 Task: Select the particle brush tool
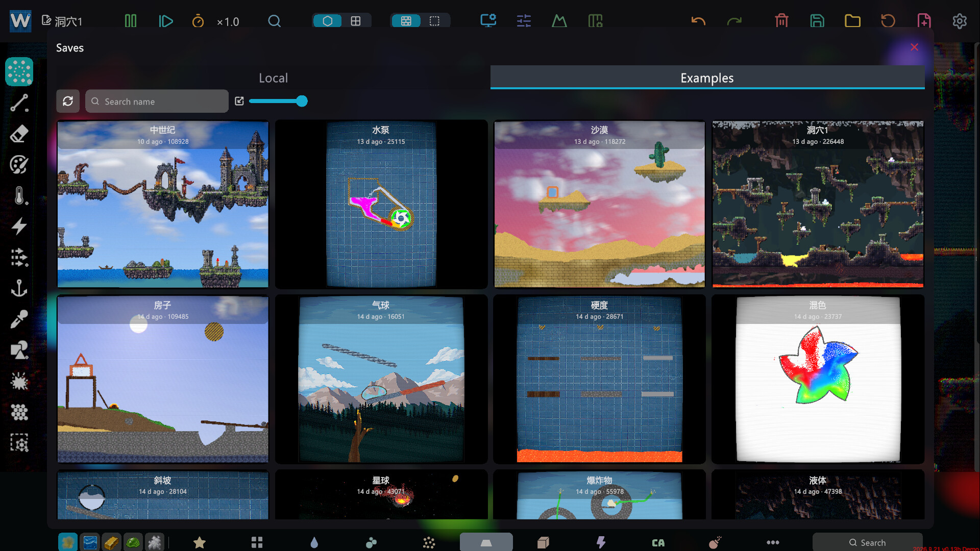pos(19,72)
